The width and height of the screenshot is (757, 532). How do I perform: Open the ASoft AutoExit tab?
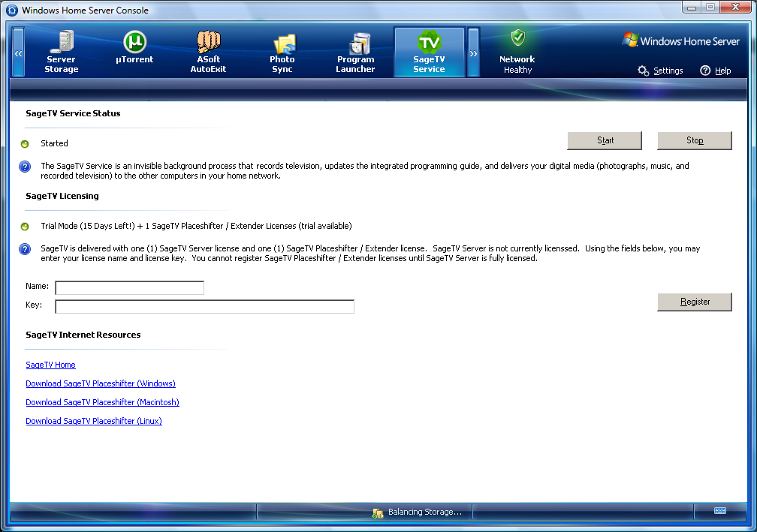208,52
